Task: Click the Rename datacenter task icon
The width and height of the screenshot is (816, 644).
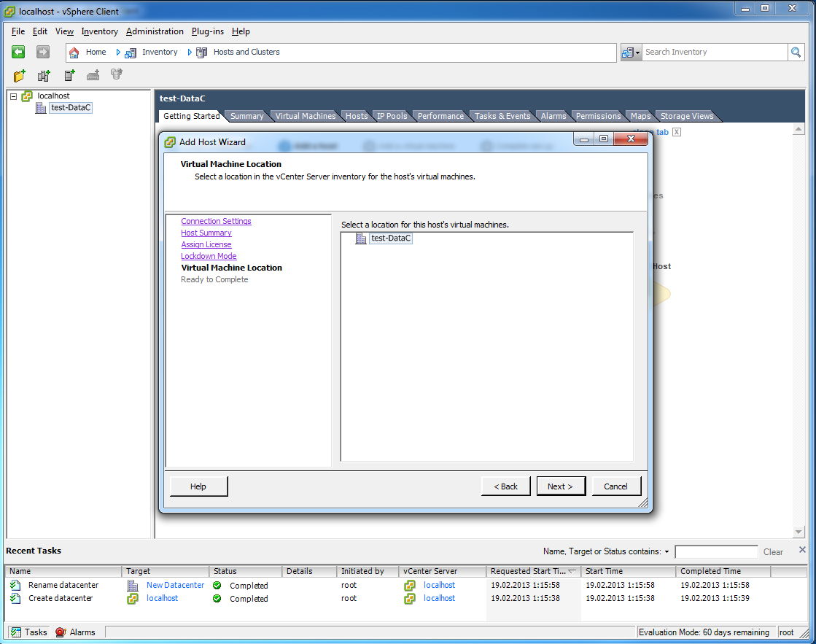Action: pyautogui.click(x=15, y=585)
